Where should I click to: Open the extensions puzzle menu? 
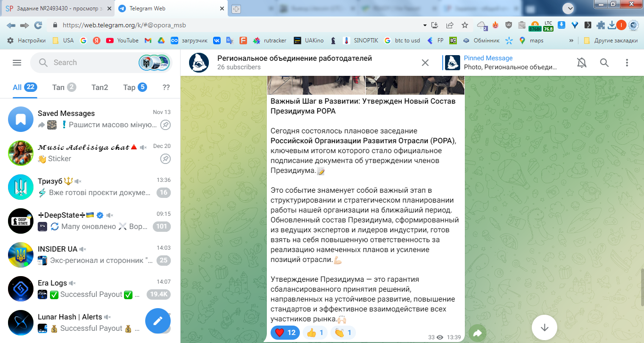pyautogui.click(x=601, y=25)
